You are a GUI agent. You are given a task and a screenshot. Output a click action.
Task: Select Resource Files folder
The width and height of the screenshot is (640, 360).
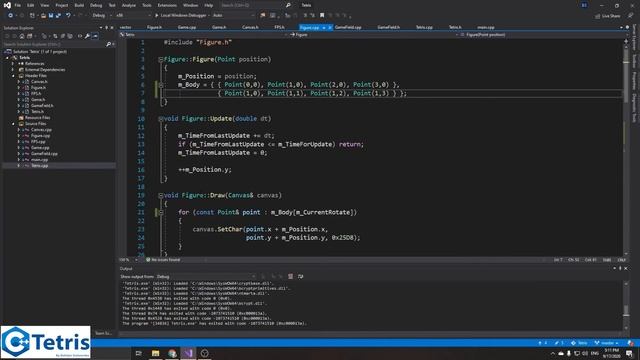coord(38,118)
